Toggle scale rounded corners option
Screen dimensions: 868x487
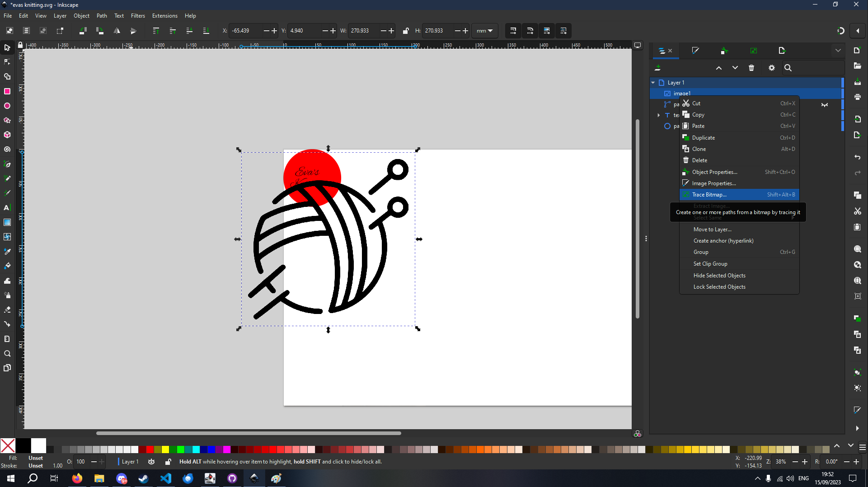(530, 31)
